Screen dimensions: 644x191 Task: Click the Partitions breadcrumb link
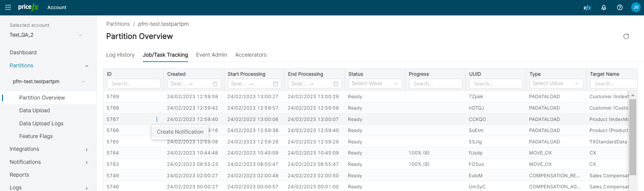coord(118,24)
